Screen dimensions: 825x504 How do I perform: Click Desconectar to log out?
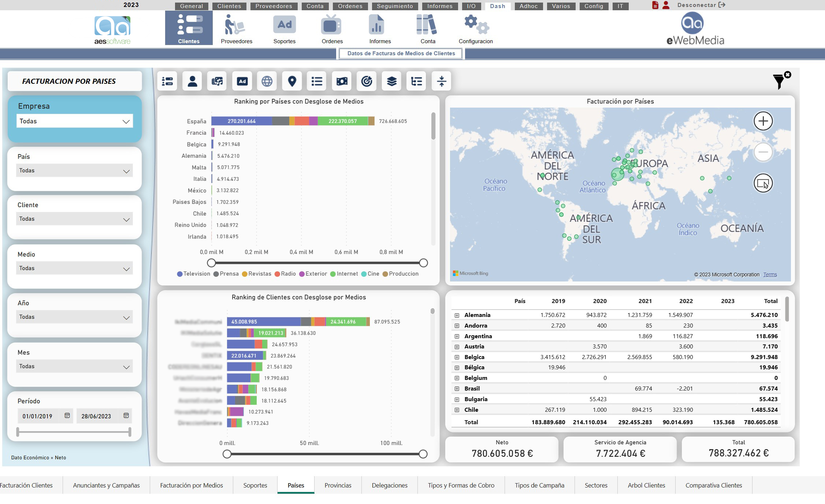(x=701, y=5)
